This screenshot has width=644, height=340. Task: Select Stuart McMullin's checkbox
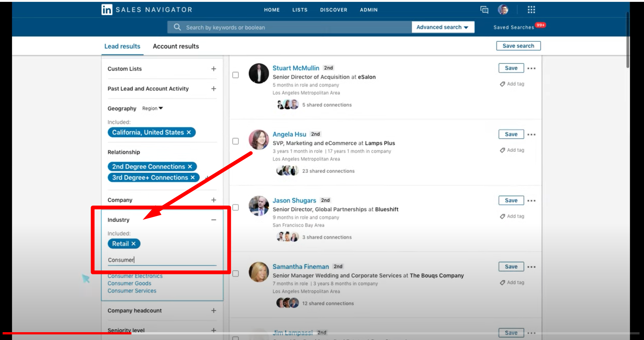coord(236,75)
